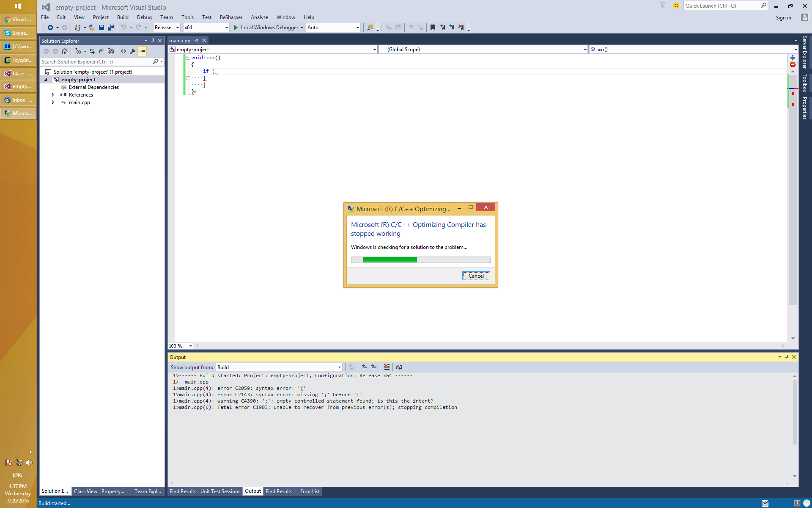Image resolution: width=812 pixels, height=508 pixels.
Task: Collapse the void xxx() code block
Action: [x=188, y=58]
